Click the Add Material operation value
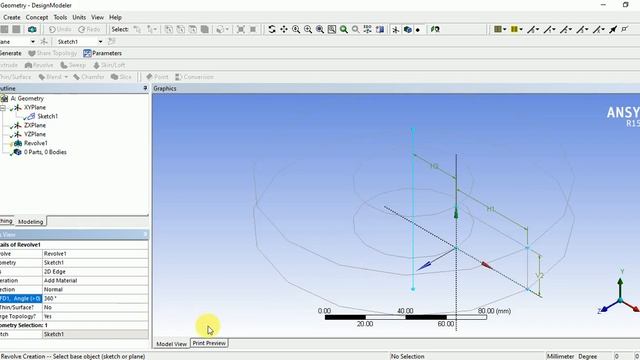Screen dimensions: 640x360 point(95,280)
